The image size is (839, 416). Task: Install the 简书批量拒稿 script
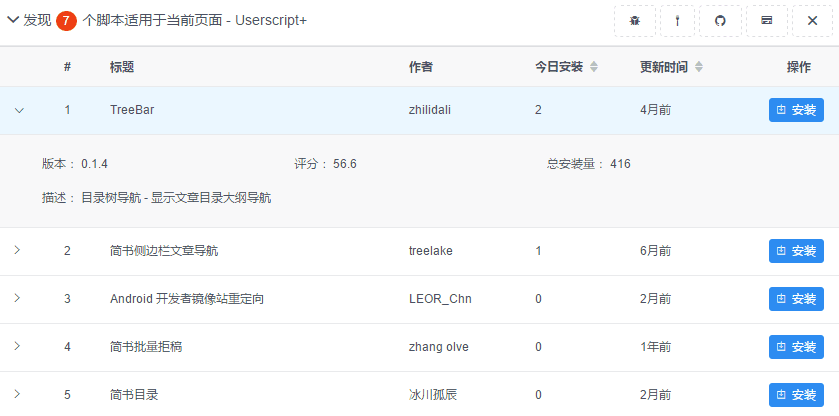click(796, 347)
